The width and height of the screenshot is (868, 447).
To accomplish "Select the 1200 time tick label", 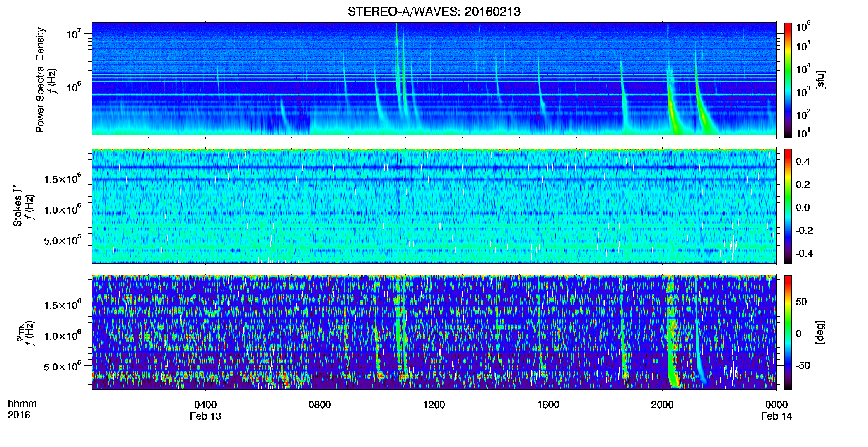I will pyautogui.click(x=434, y=405).
